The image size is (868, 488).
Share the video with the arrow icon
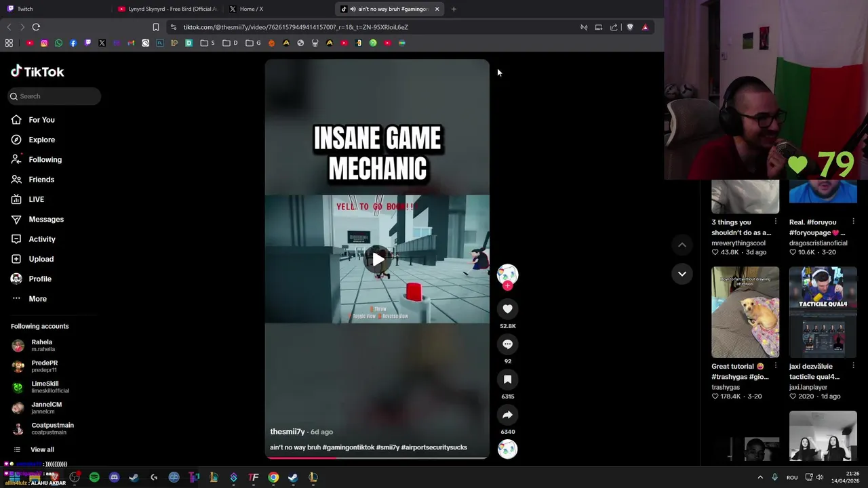(507, 415)
